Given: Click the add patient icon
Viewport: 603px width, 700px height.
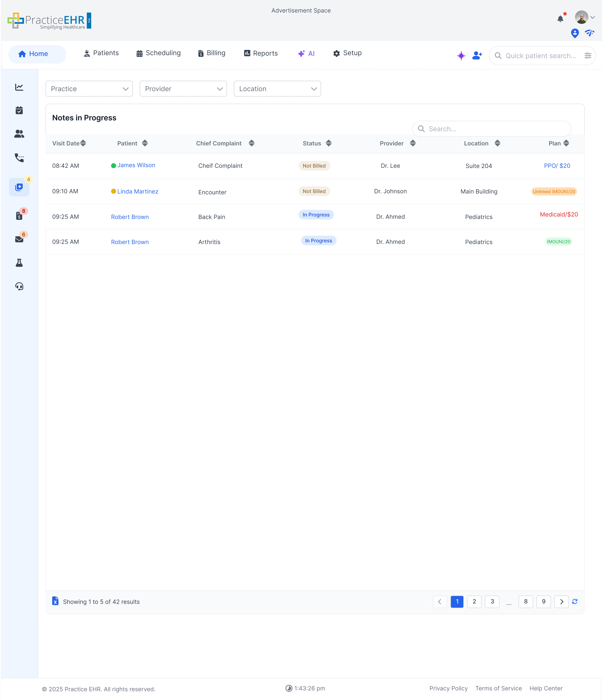Looking at the screenshot, I should click(477, 55).
